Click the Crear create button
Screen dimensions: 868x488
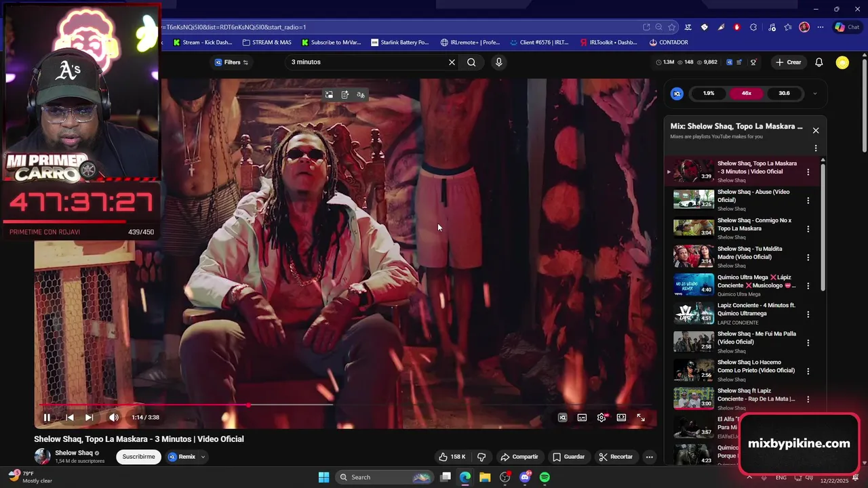(789, 62)
